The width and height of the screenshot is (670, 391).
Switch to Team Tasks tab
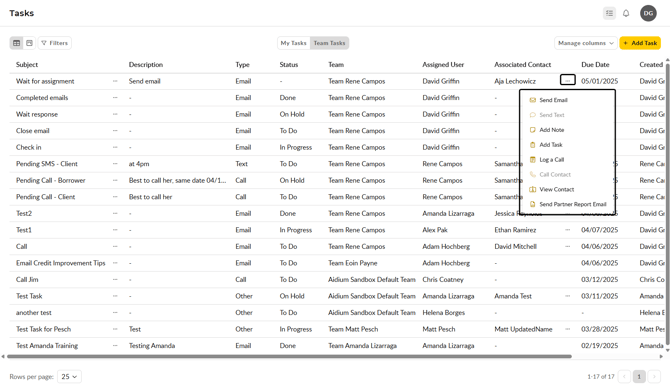(329, 43)
